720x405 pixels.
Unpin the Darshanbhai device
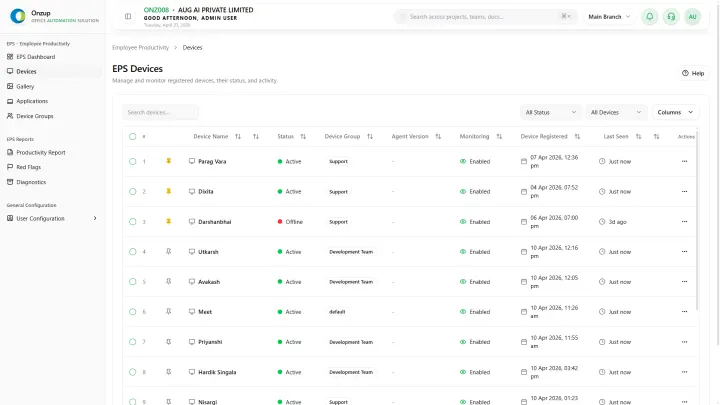pyautogui.click(x=169, y=221)
